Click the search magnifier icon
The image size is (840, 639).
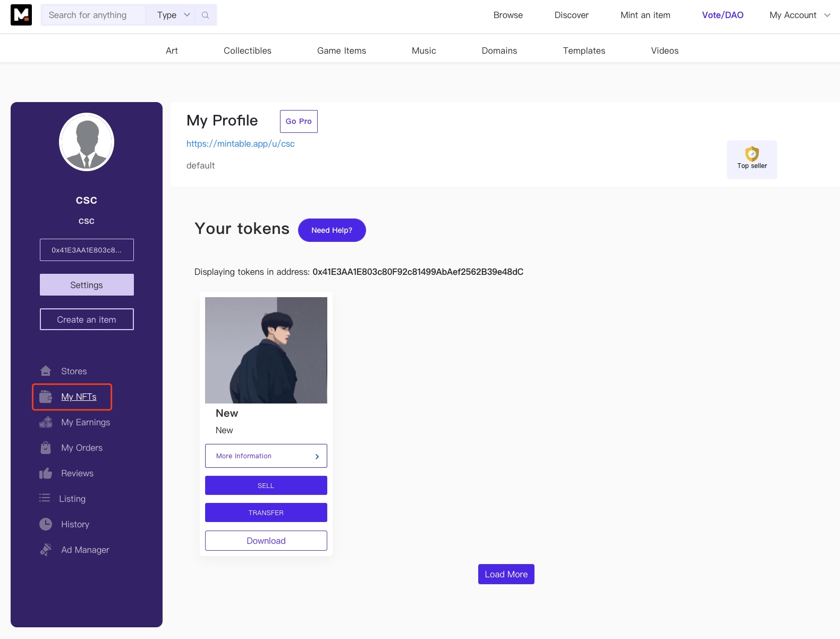(206, 15)
